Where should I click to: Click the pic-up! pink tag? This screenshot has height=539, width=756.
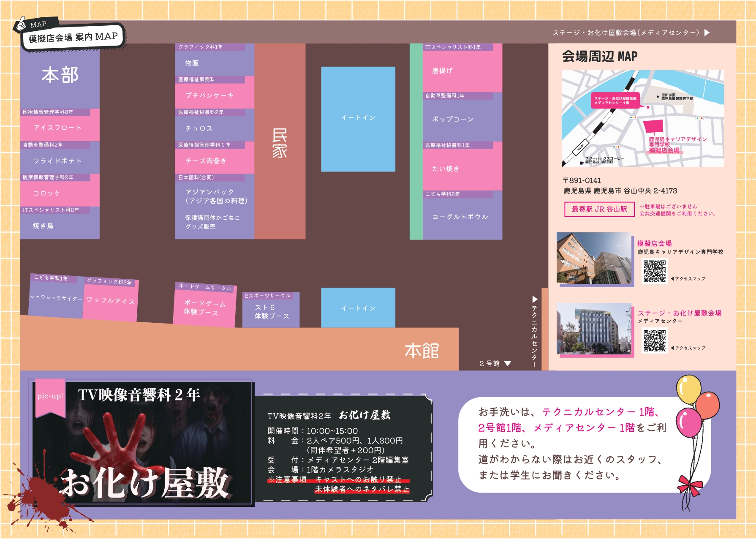click(x=50, y=396)
